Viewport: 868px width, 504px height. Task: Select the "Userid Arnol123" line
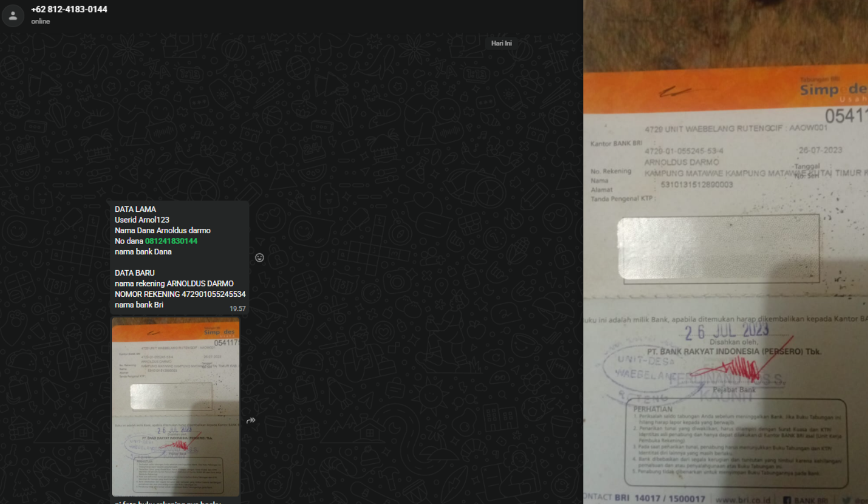(142, 220)
